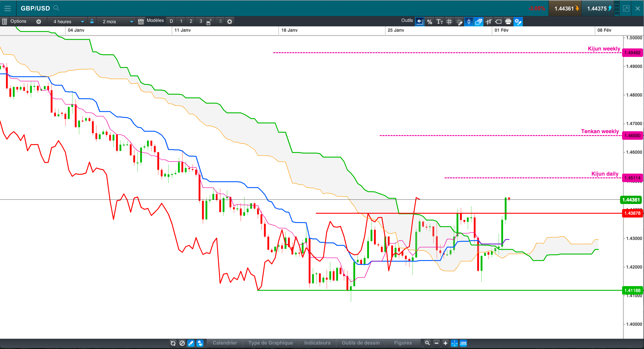
Task: Toggle the back-arrow chart shift tool
Action: click(x=419, y=22)
